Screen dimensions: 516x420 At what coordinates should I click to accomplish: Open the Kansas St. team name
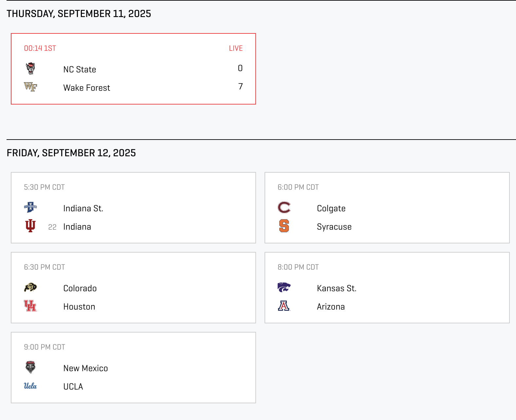tap(336, 288)
